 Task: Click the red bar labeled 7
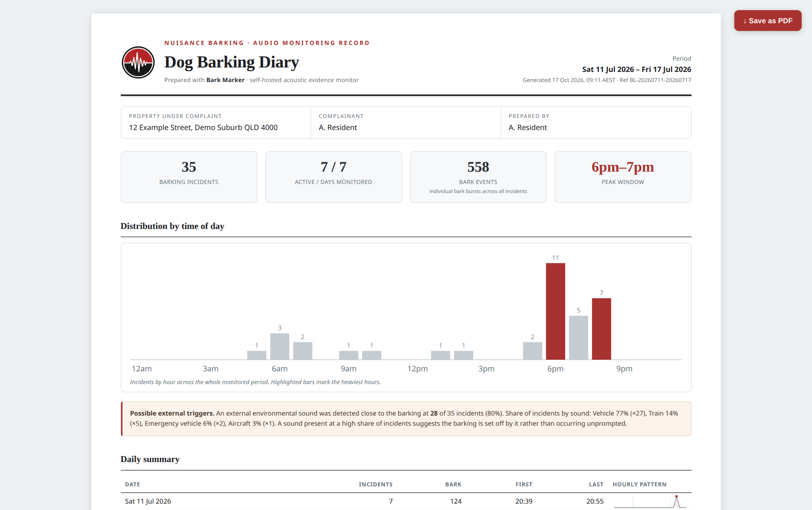(x=602, y=329)
